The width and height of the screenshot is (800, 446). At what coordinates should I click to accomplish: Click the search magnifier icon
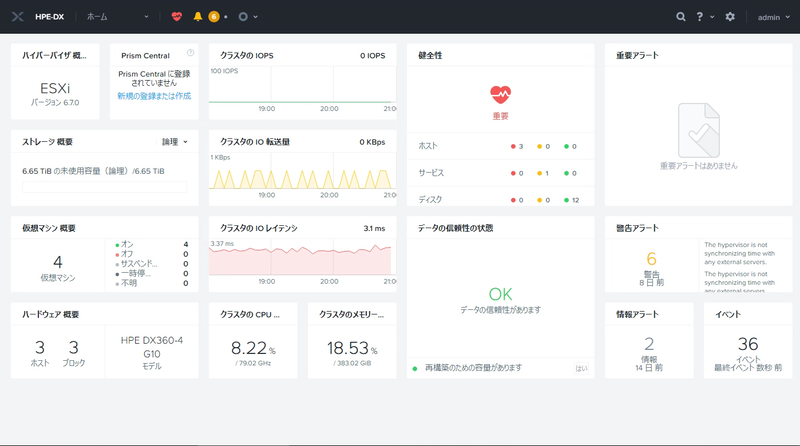click(681, 17)
